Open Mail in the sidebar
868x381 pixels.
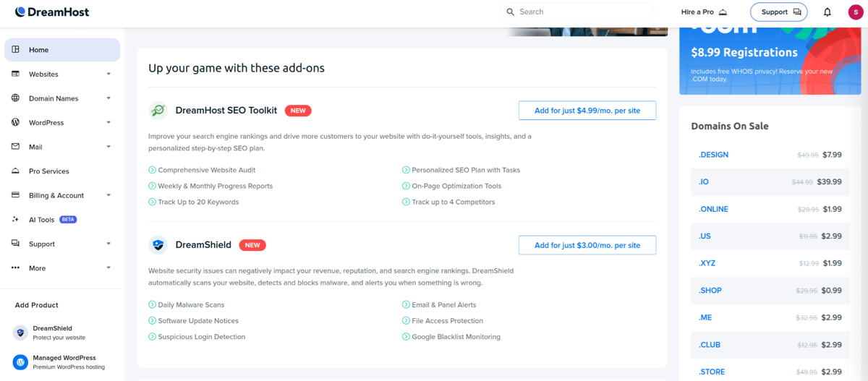coord(62,147)
